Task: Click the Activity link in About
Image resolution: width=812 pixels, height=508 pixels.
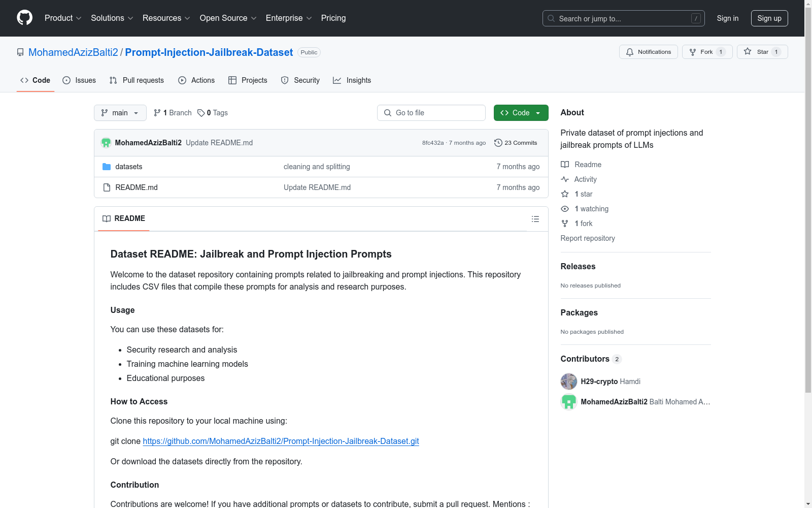Action: coord(585,179)
